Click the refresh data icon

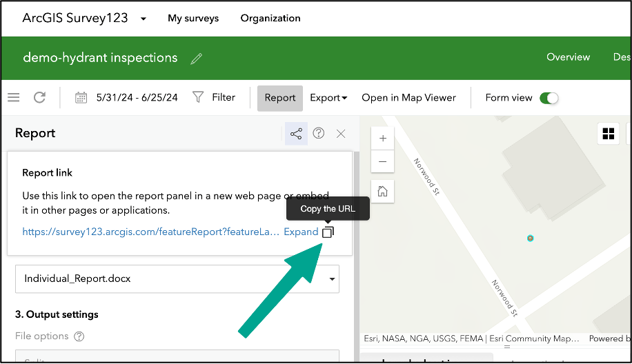click(x=39, y=98)
